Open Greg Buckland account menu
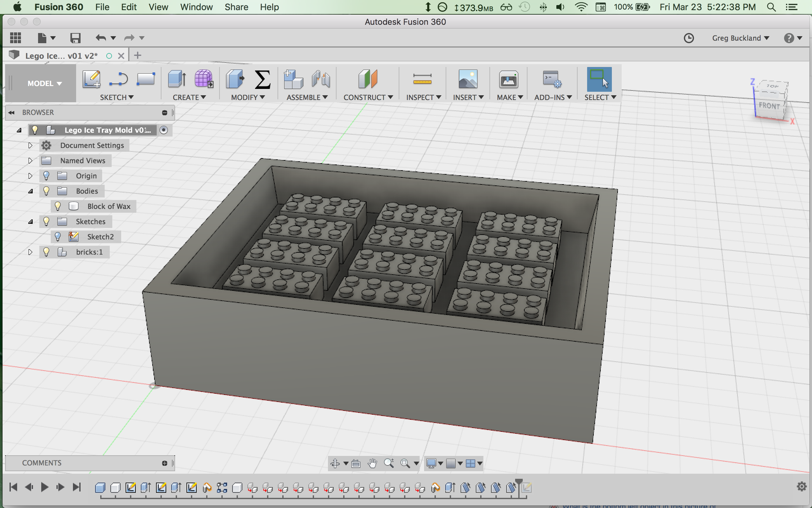 click(741, 38)
